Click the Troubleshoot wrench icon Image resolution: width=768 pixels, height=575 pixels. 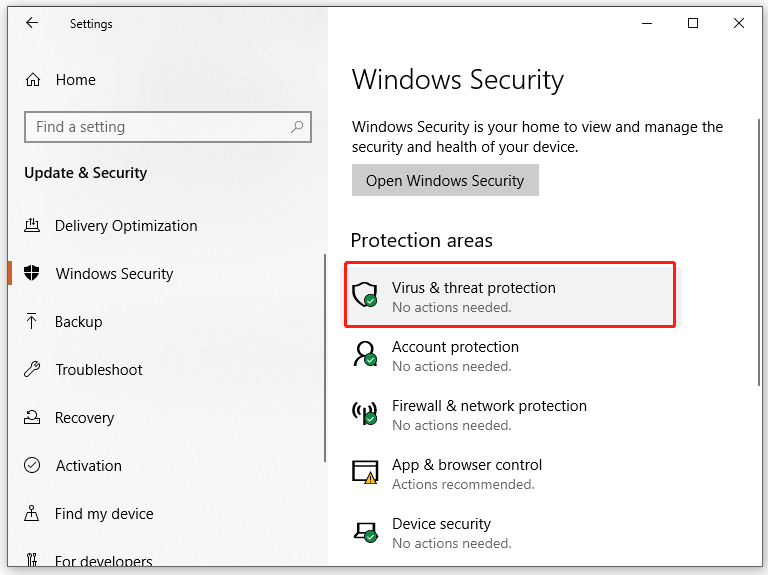pyautogui.click(x=32, y=370)
